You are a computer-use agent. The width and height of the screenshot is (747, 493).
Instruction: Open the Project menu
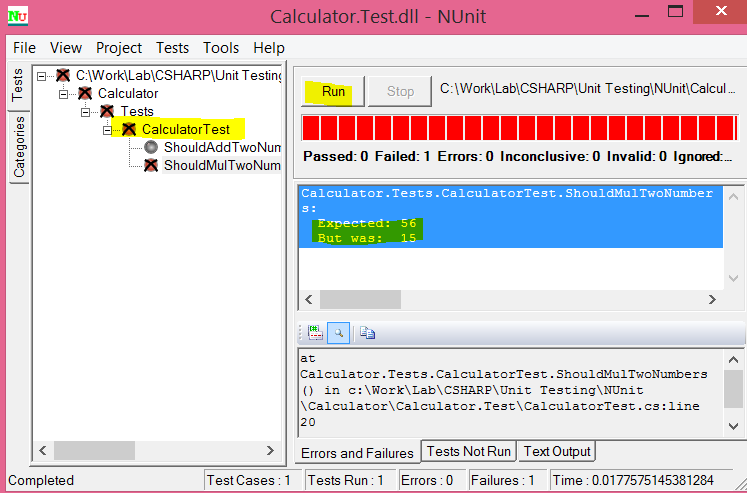(118, 48)
